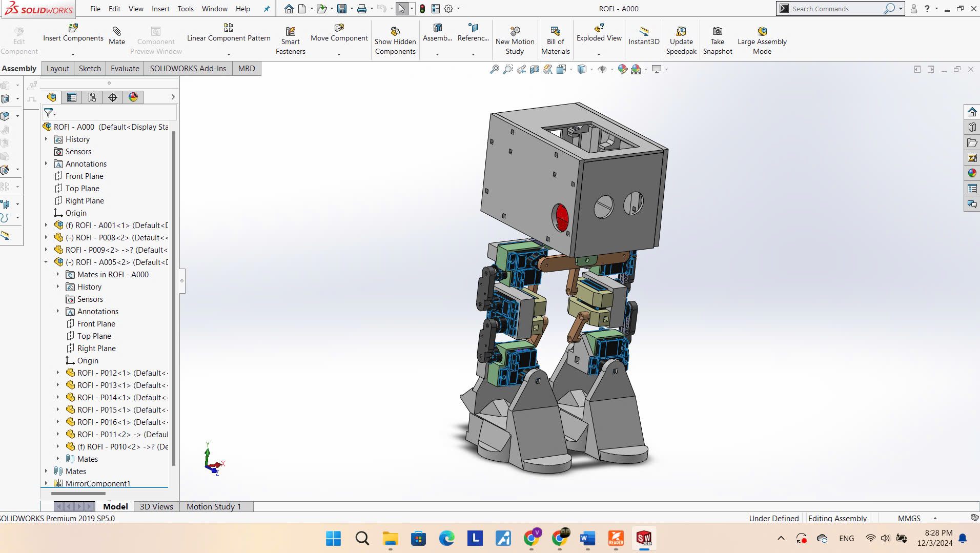Toggle Hide/Show Items eye icon
Image resolution: width=980 pixels, height=553 pixels.
603,69
